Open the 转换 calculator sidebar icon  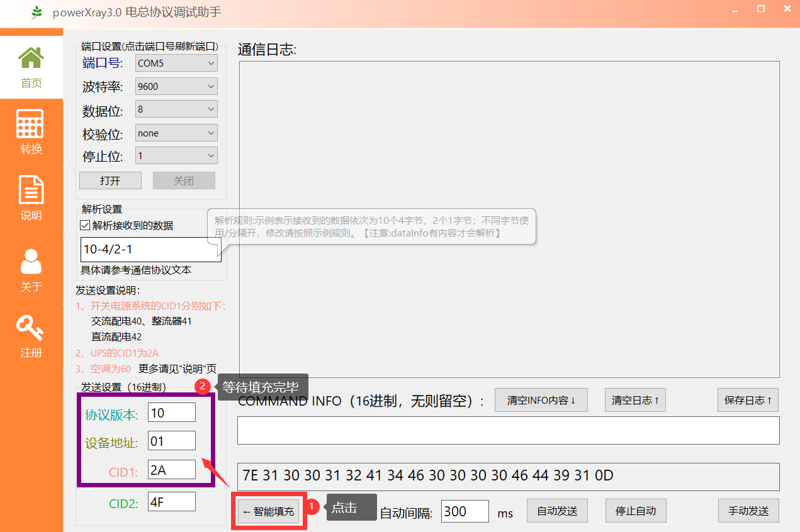click(x=31, y=133)
